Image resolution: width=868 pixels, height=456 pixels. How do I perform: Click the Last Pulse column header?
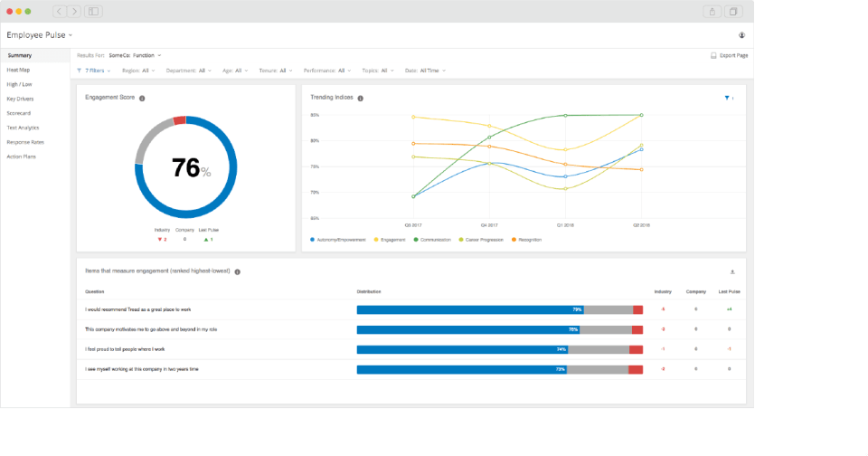click(729, 291)
